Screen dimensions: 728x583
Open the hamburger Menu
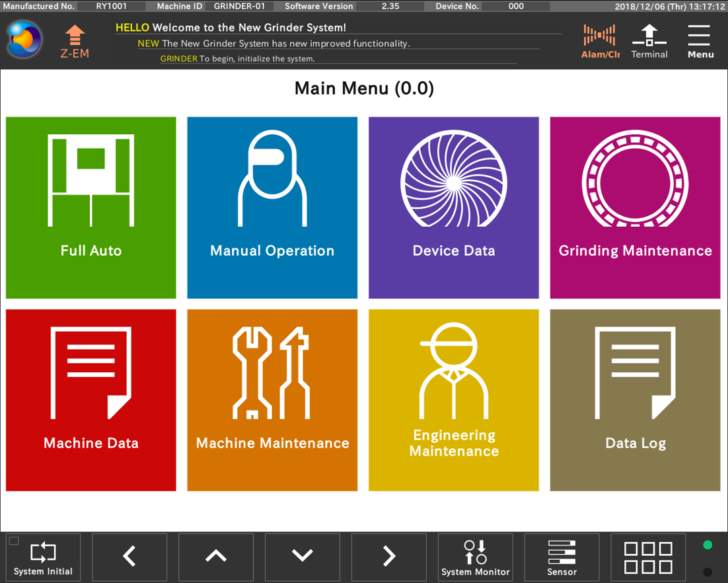700,41
